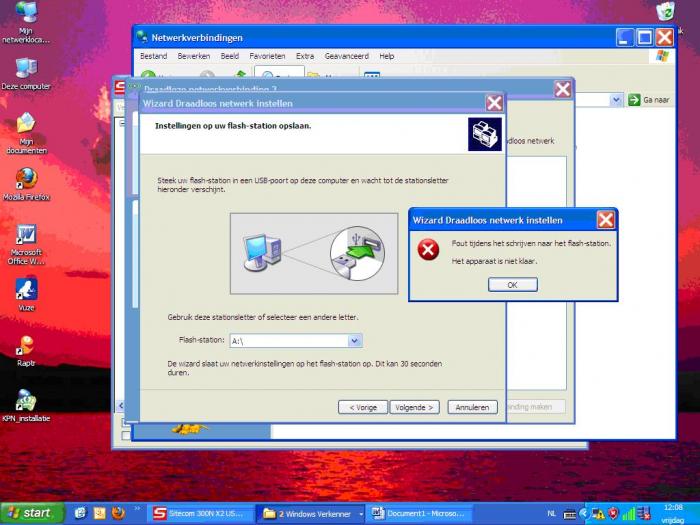Click the Vorige button in the wizard
The image size is (700, 525).
point(362,407)
